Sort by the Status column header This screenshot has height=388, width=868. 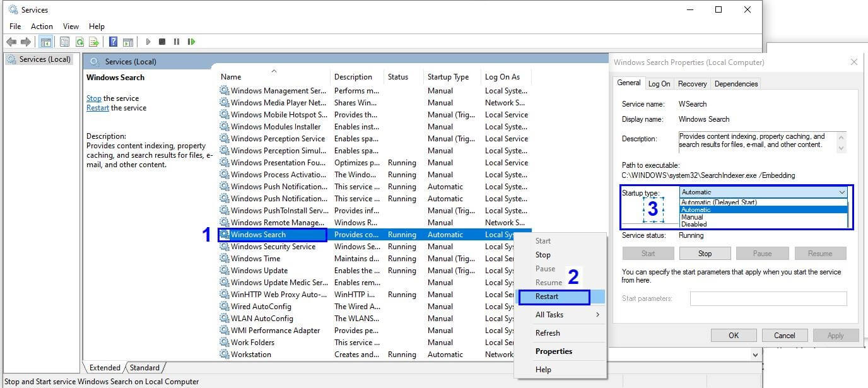[x=404, y=77]
